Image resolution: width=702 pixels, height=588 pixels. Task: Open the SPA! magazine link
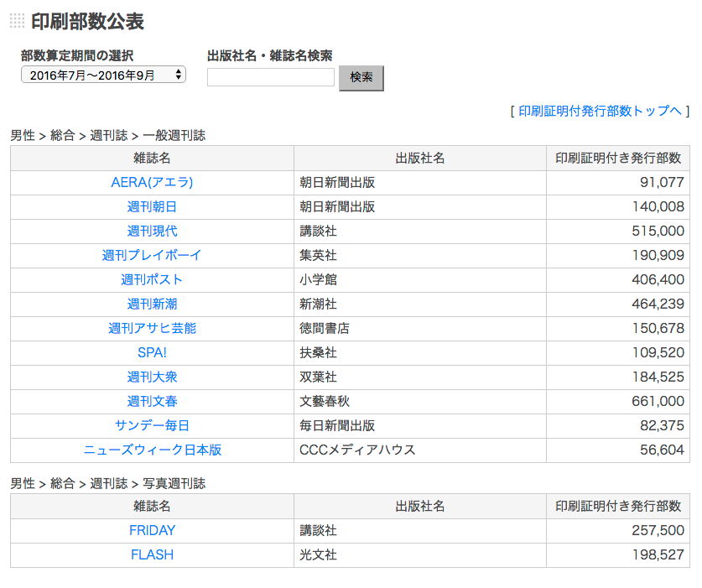(152, 352)
